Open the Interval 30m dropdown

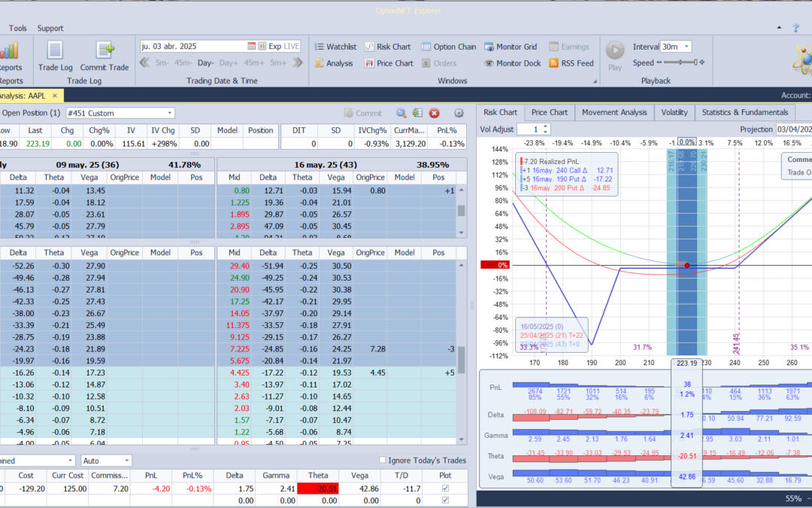(684, 47)
